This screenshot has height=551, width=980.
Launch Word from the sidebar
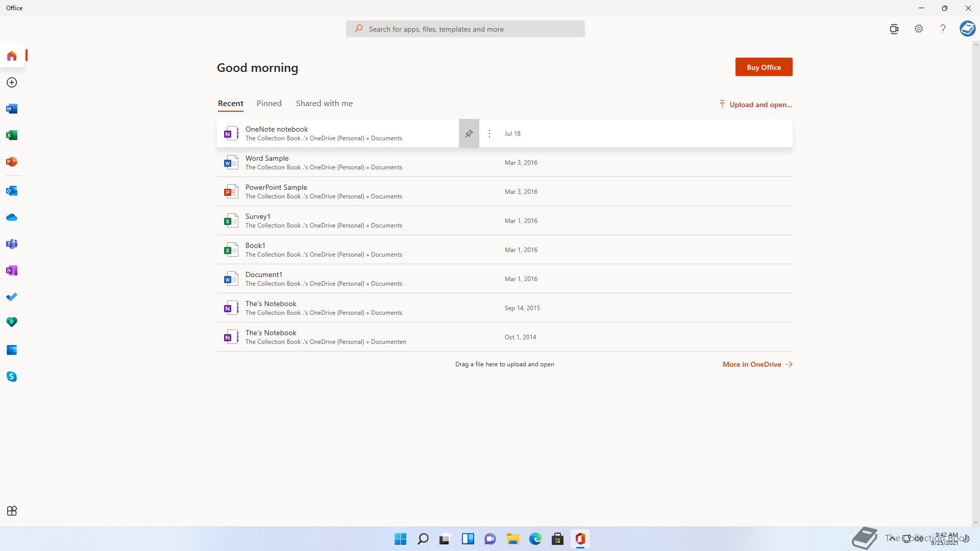[x=12, y=109]
